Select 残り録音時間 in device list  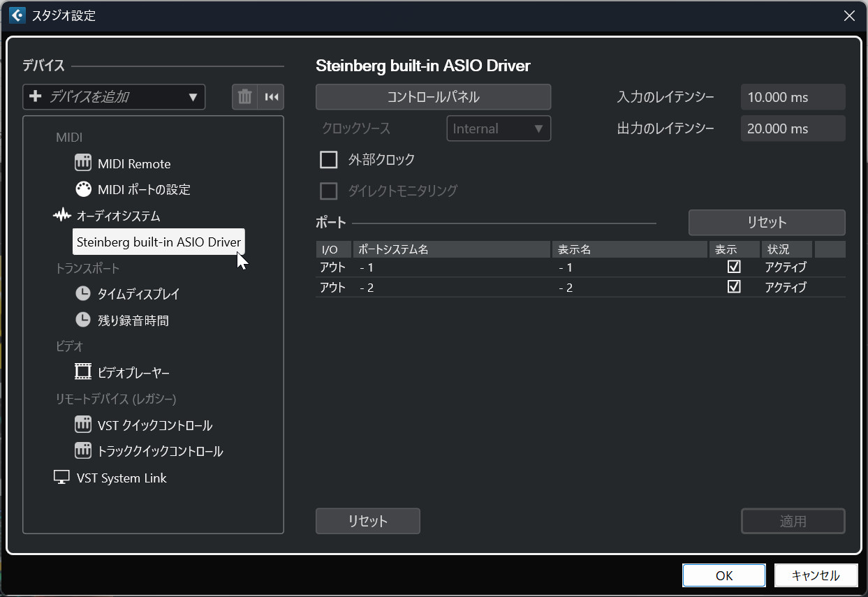coord(133,320)
